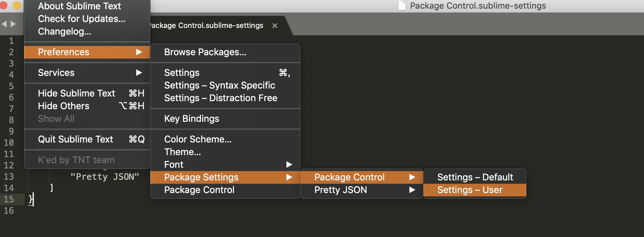The width and height of the screenshot is (644, 237).
Task: Expand Package Control in Package Settings
Action: coord(362,177)
